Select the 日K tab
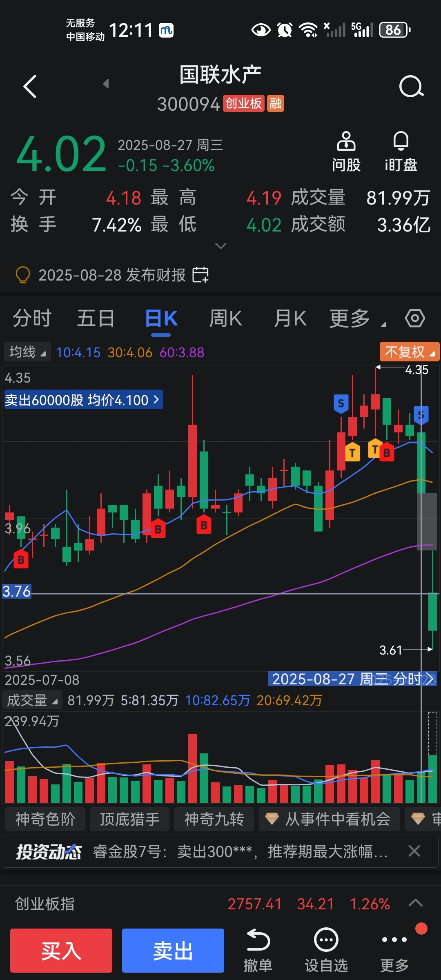441x980 pixels. (x=161, y=318)
